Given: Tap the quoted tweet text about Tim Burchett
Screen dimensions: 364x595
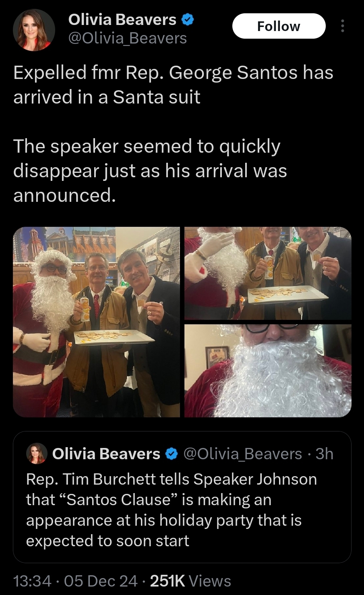Looking at the screenshot, I should (x=172, y=510).
